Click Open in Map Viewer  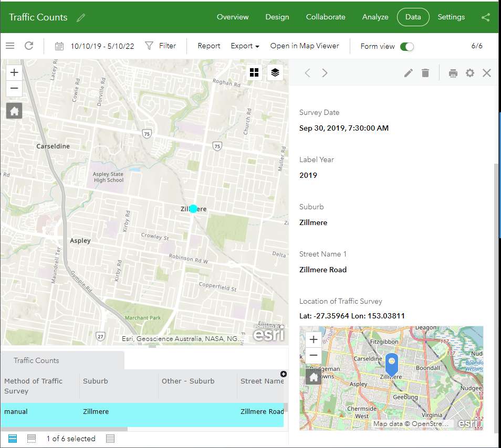(305, 46)
